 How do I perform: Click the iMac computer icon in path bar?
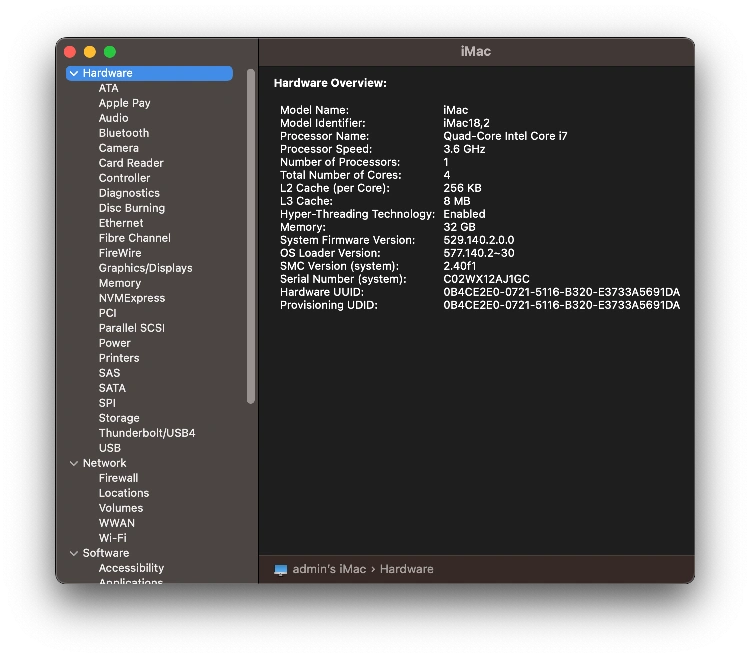pyautogui.click(x=281, y=569)
